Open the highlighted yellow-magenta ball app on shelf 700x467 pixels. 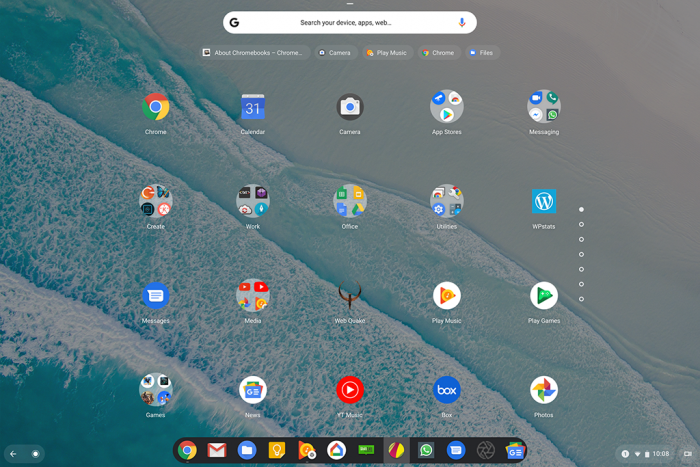[396, 450]
